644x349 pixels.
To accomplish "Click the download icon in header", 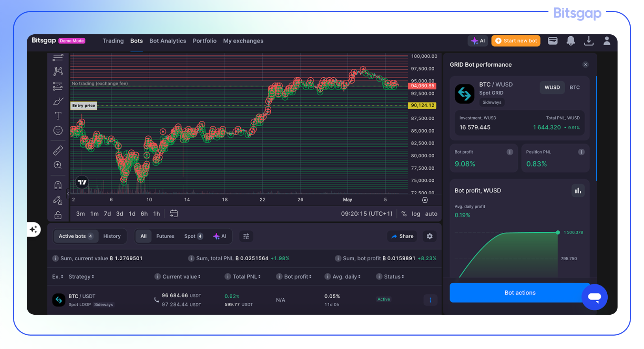I will click(588, 41).
